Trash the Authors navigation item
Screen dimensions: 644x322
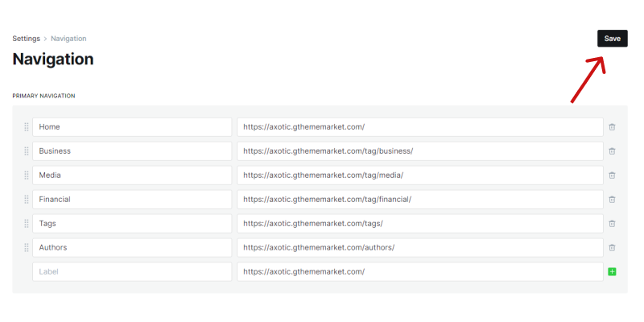coord(612,248)
